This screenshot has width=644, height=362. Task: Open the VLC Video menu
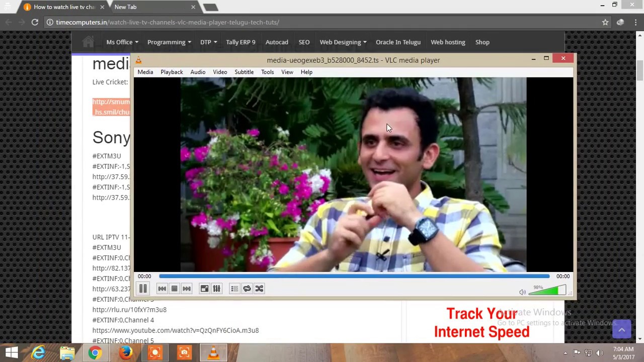click(x=220, y=72)
